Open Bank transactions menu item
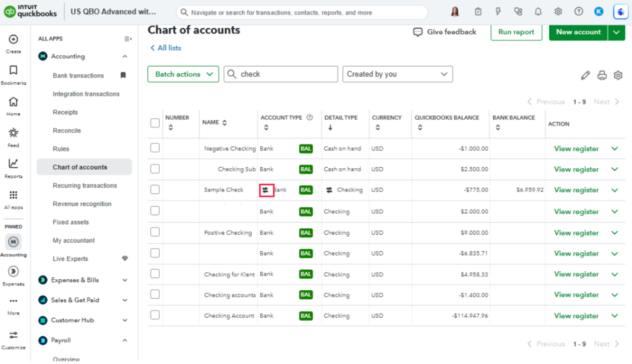The height and width of the screenshot is (364, 632). 78,76
